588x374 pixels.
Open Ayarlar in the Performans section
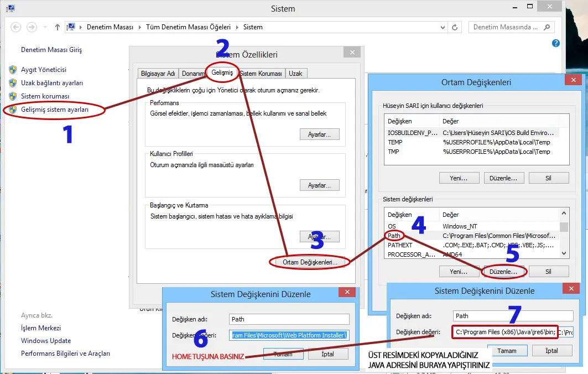(319, 134)
